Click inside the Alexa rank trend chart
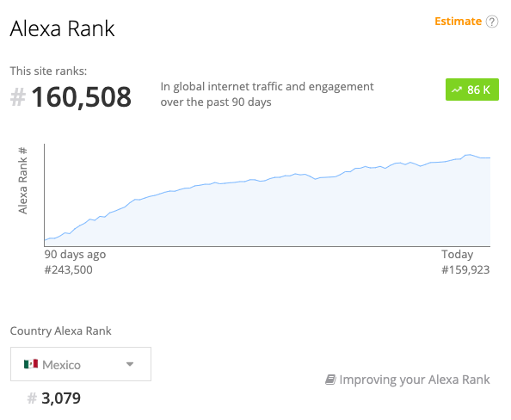 tap(268, 195)
